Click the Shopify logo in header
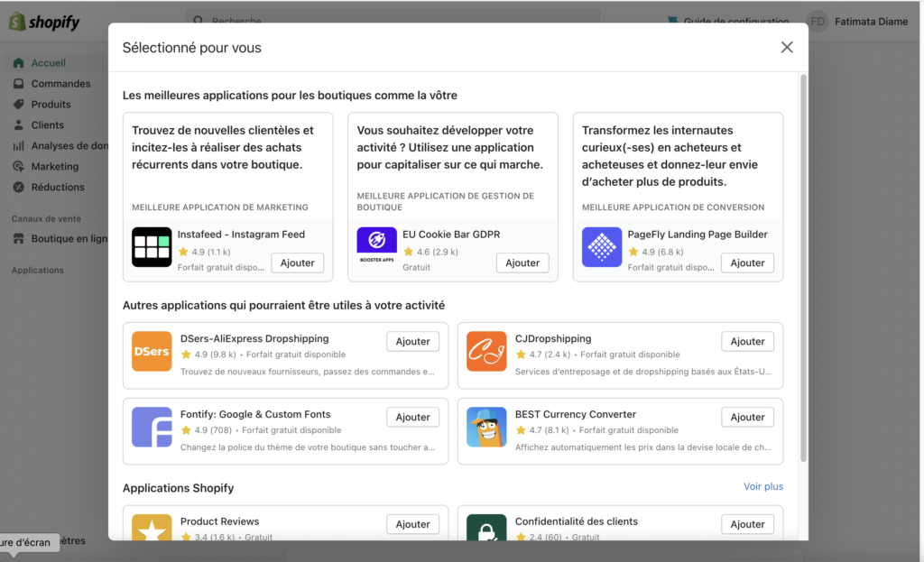924x562 pixels. (x=44, y=23)
